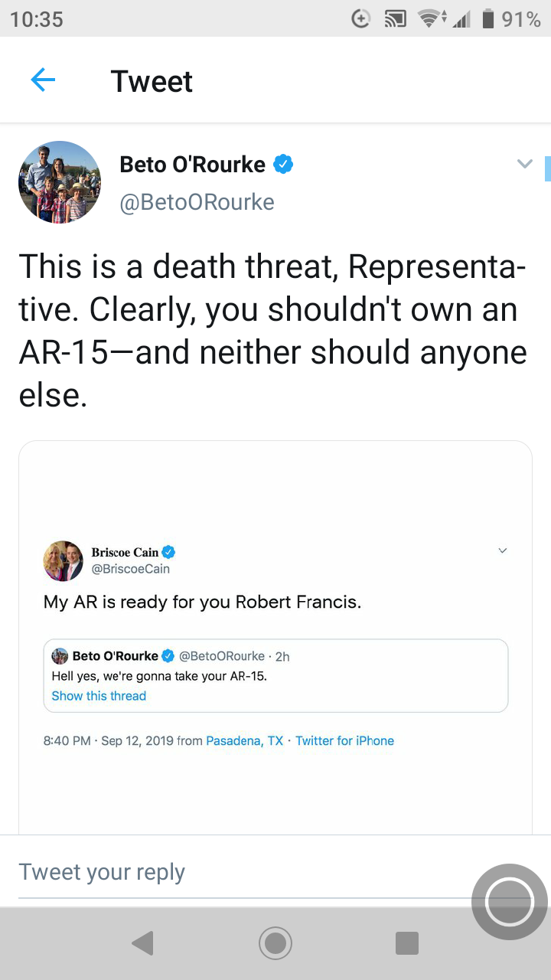Expand the quoted tweet's small chevron
Image resolution: width=551 pixels, height=980 pixels.
tap(503, 550)
